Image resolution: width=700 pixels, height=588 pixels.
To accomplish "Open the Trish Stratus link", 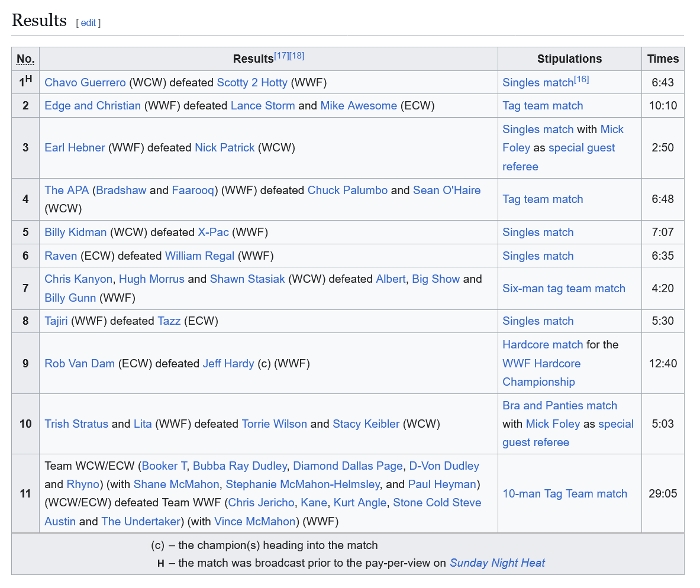I will (76, 424).
